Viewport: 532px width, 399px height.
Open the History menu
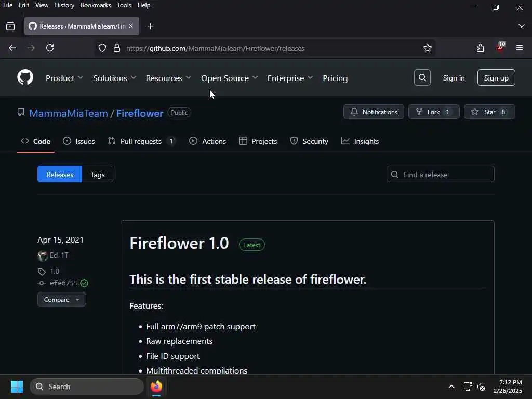coord(64,5)
